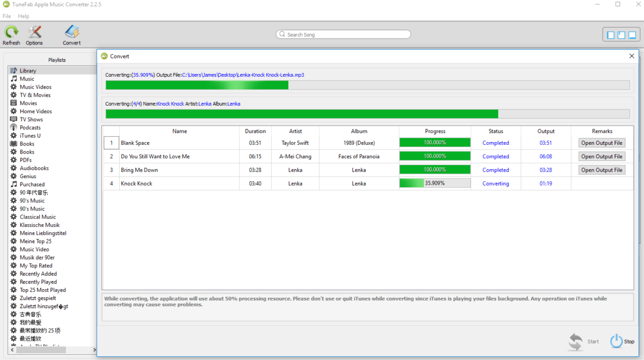This screenshot has height=360, width=644.
Task: Click the Status column header
Action: 496,131
